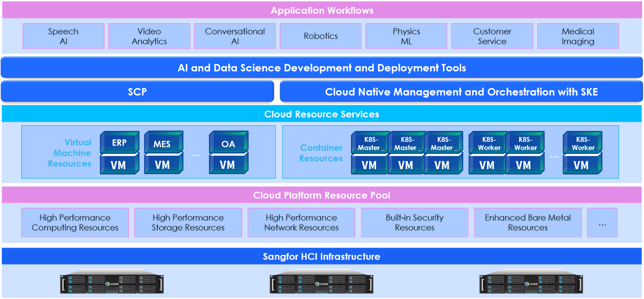
Task: Select High Performance Computing Resources box
Action: [x=75, y=223]
